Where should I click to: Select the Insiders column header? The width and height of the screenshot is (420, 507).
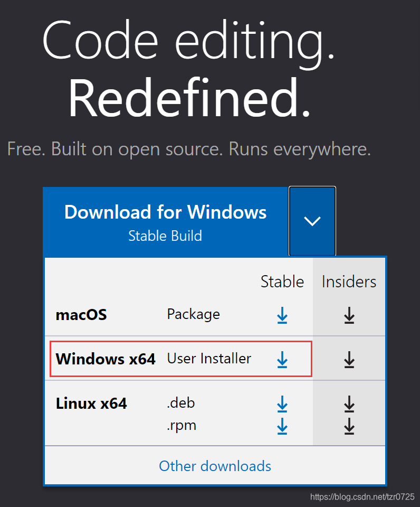pos(349,281)
